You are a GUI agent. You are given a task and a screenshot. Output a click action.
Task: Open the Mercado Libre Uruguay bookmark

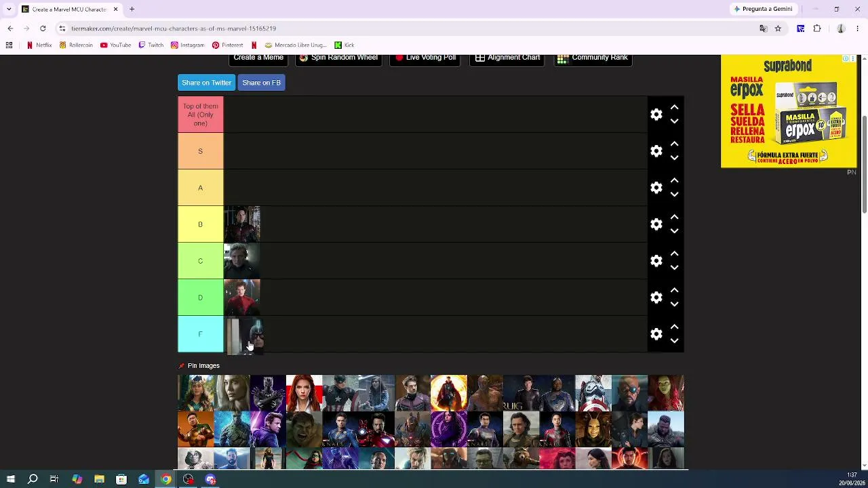click(296, 45)
